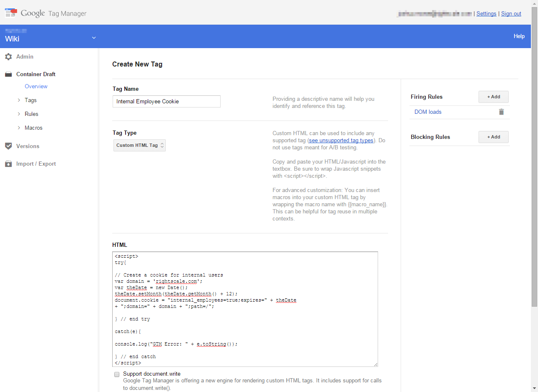Select Rules in the sidebar

(x=32, y=114)
